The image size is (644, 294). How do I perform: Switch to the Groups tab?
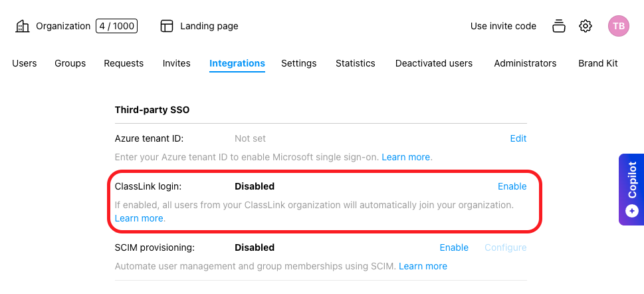coord(70,63)
